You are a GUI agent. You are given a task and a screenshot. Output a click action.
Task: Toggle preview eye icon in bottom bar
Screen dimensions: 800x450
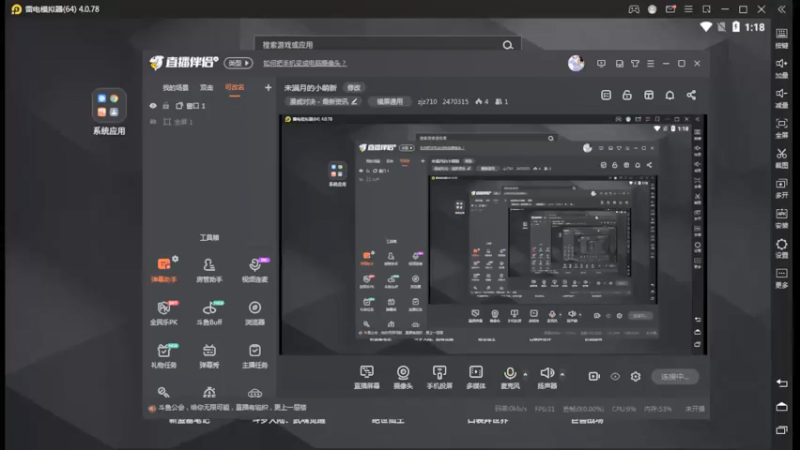point(615,377)
